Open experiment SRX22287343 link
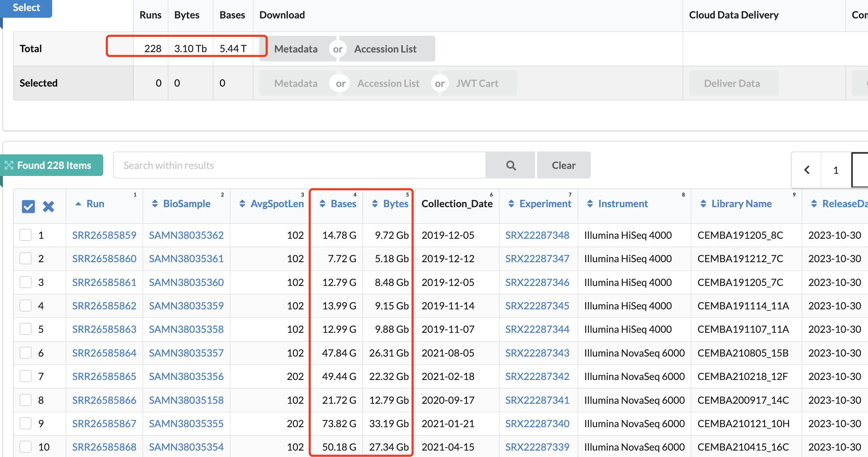 coord(537,353)
